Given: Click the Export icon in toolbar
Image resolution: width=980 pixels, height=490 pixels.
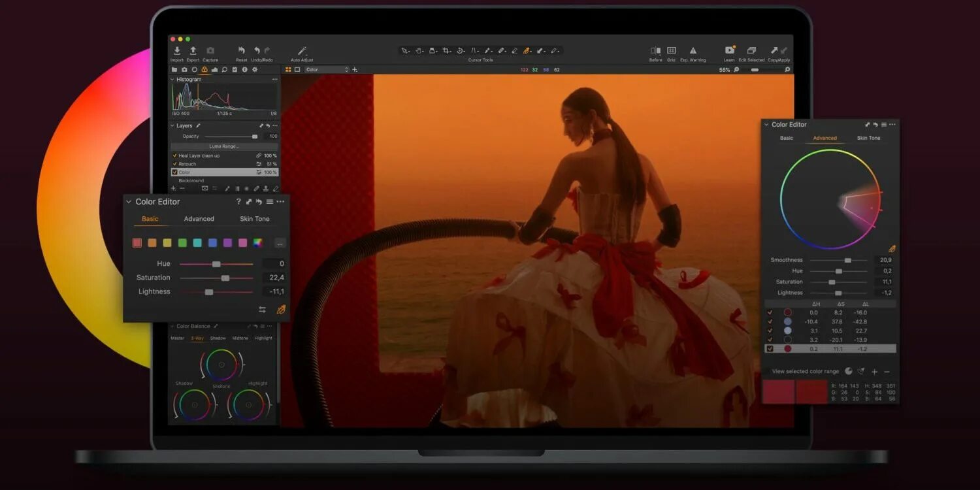Looking at the screenshot, I should (193, 51).
